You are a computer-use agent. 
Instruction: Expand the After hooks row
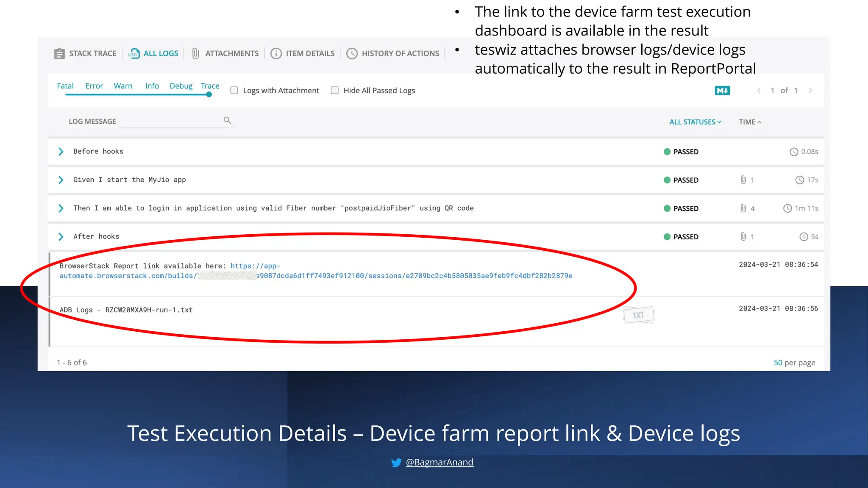coord(61,237)
